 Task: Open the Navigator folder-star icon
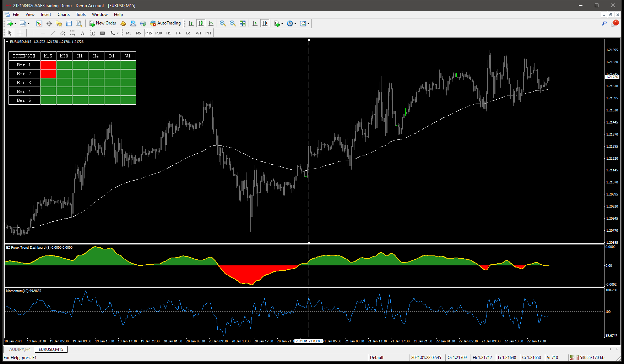click(59, 23)
